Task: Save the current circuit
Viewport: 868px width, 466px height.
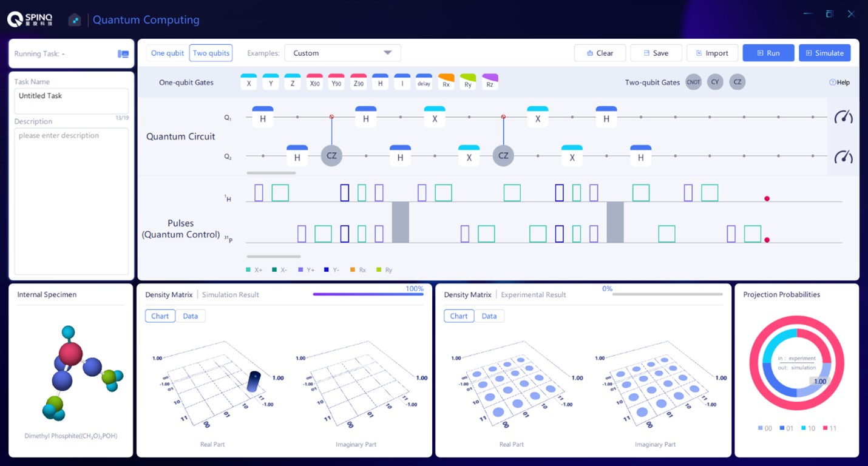Action: tap(656, 53)
